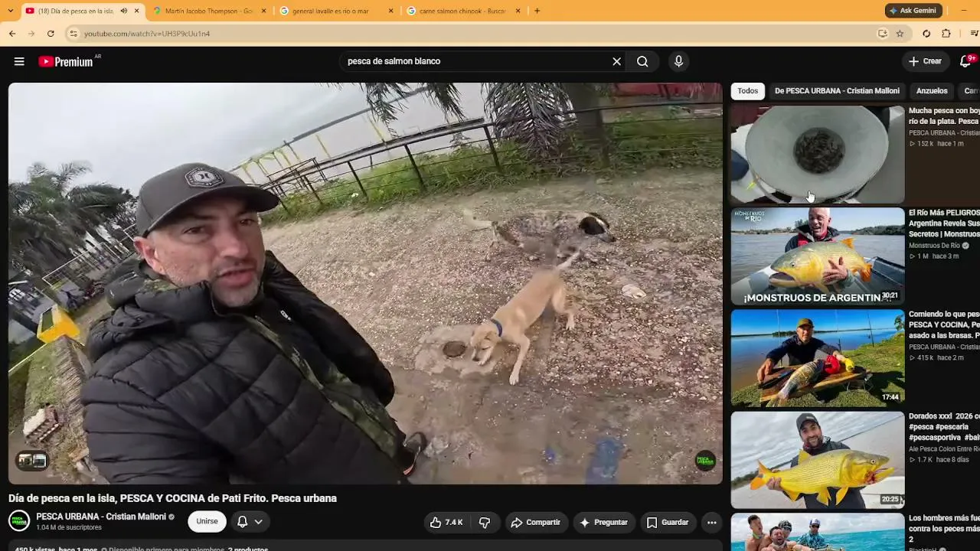Image resolution: width=980 pixels, height=551 pixels.
Task: Click '1.04 M de suscriptores' text
Action: 69,528
